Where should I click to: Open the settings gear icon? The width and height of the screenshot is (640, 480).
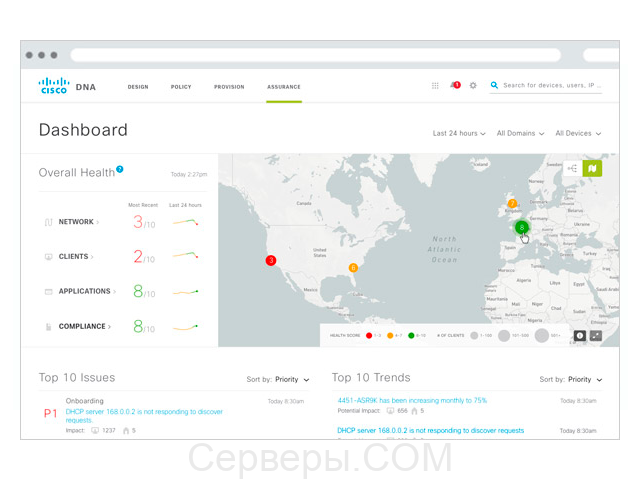pos(473,86)
